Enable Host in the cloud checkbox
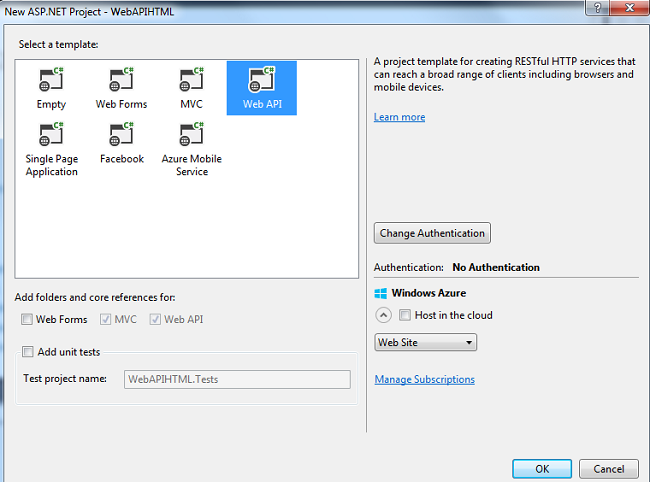 [x=405, y=315]
